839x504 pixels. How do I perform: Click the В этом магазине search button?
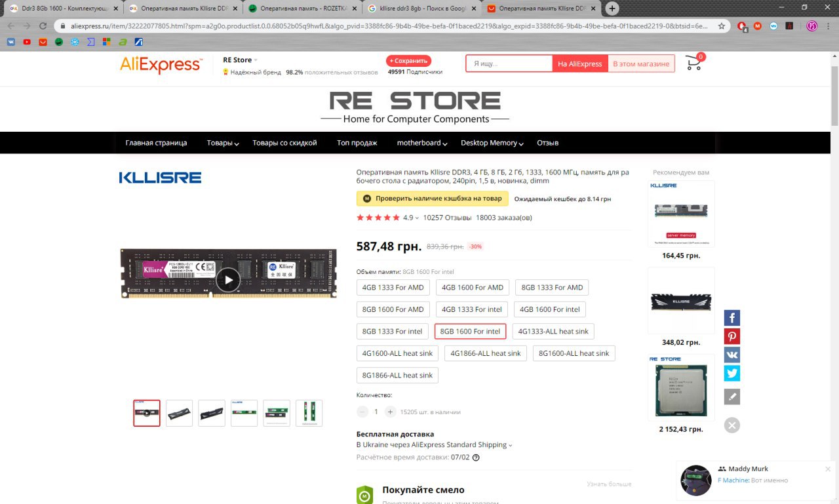(x=641, y=64)
